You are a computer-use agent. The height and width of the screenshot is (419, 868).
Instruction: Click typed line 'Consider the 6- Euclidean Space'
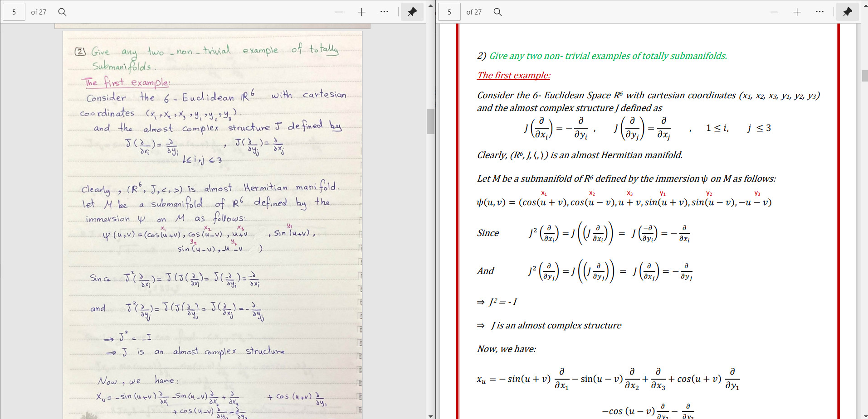click(649, 95)
